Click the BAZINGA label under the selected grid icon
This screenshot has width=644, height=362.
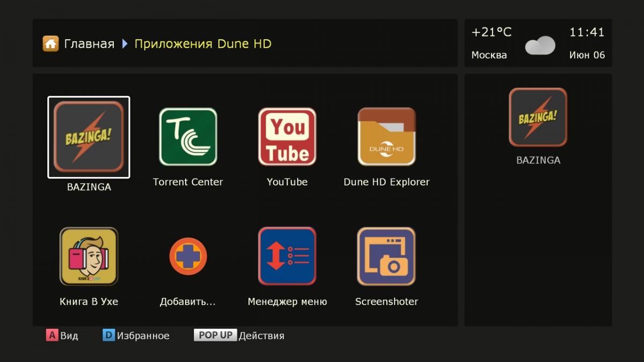click(89, 187)
